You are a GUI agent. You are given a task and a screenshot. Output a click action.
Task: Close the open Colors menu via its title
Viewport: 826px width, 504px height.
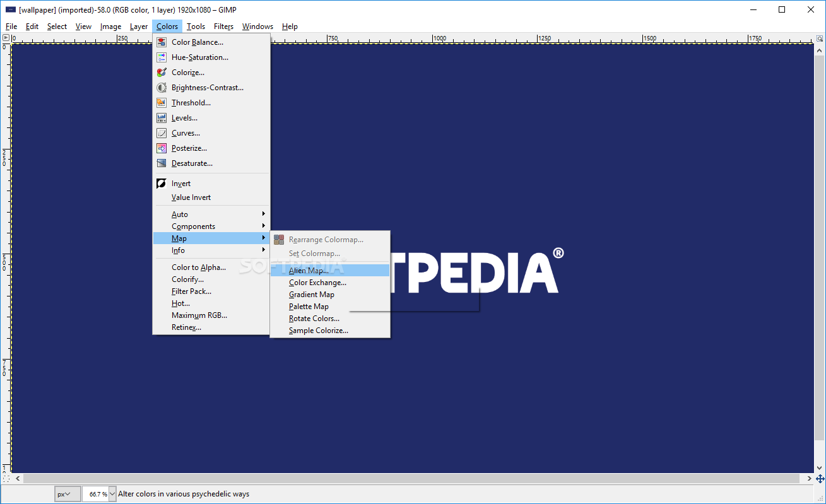[167, 26]
